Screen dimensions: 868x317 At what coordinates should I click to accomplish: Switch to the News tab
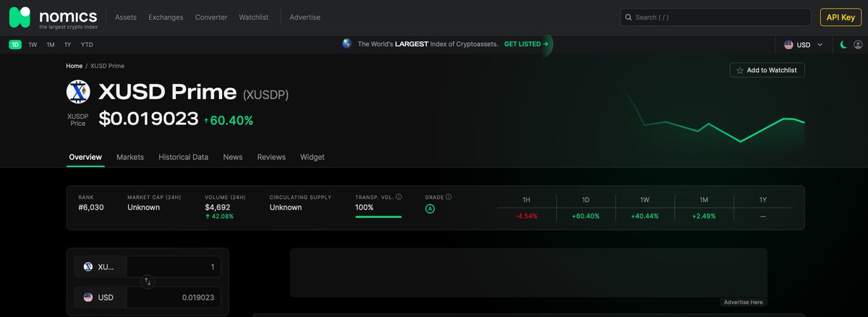[233, 157]
